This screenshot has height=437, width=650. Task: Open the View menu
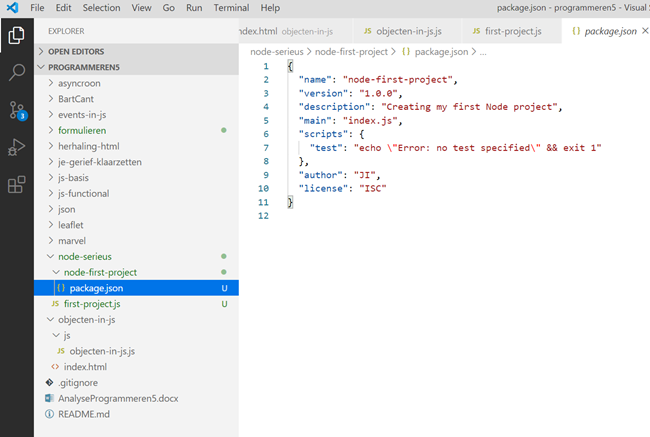coord(141,7)
